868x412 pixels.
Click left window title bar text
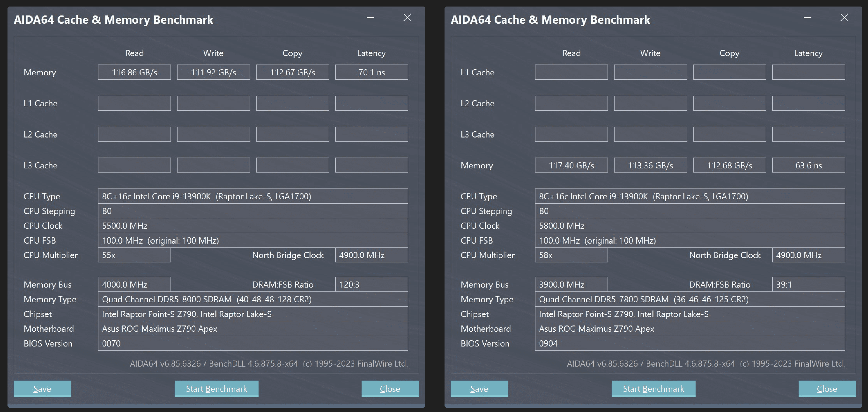(x=114, y=20)
